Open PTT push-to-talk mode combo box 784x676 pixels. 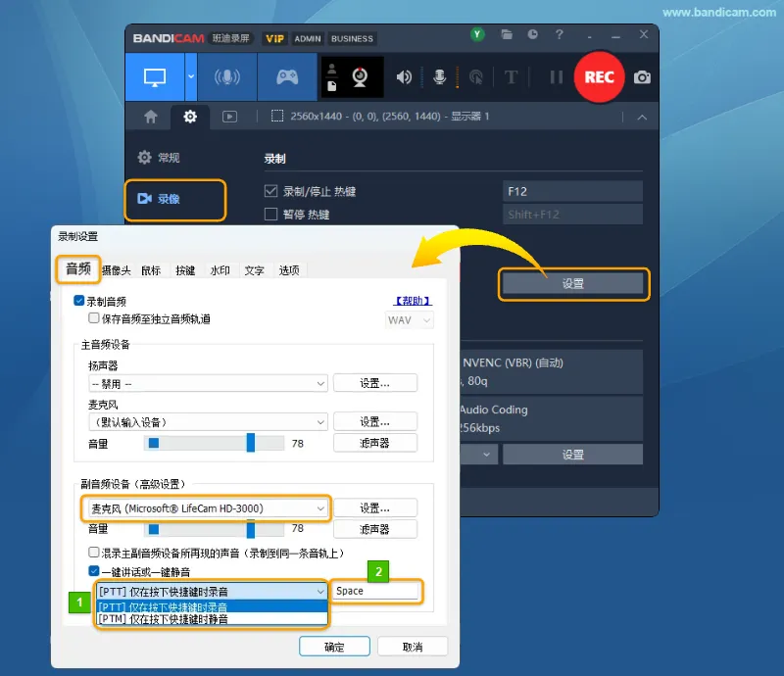(x=212, y=592)
